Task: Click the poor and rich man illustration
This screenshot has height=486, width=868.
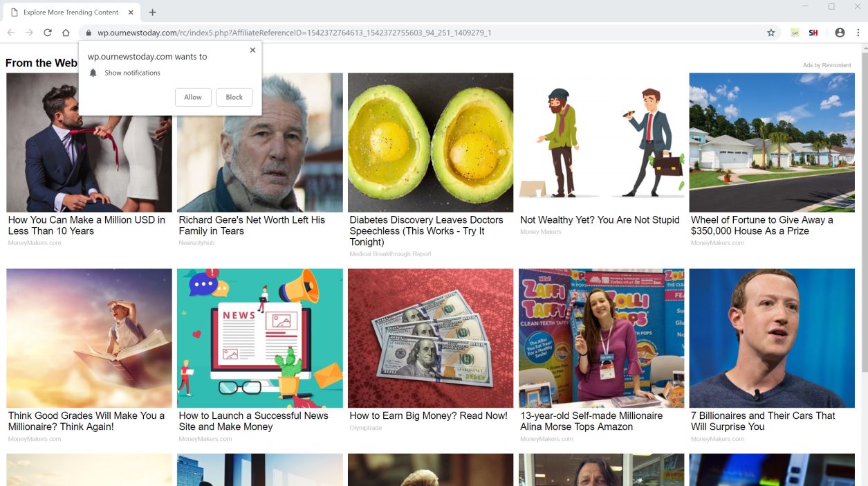Action: pyautogui.click(x=601, y=142)
